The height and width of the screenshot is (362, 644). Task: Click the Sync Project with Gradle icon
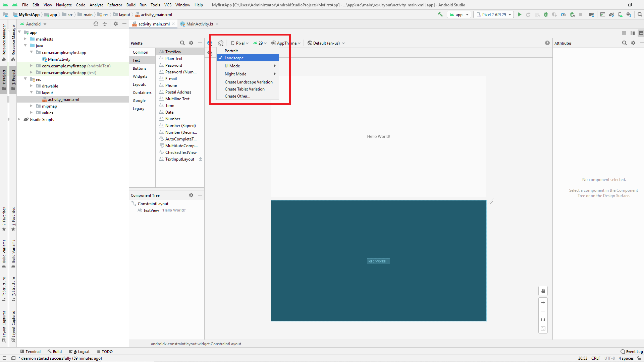(x=611, y=14)
